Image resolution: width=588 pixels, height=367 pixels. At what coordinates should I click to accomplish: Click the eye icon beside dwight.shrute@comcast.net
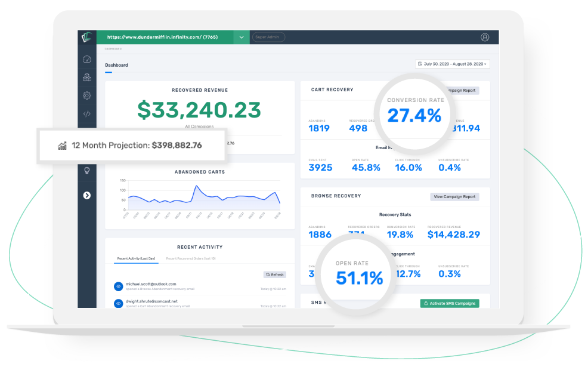pyautogui.click(x=119, y=304)
